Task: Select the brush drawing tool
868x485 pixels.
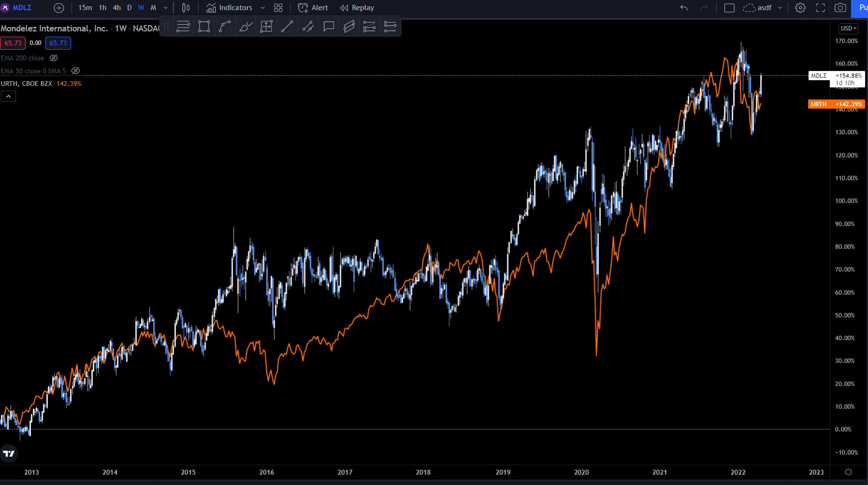Action: 246,27
